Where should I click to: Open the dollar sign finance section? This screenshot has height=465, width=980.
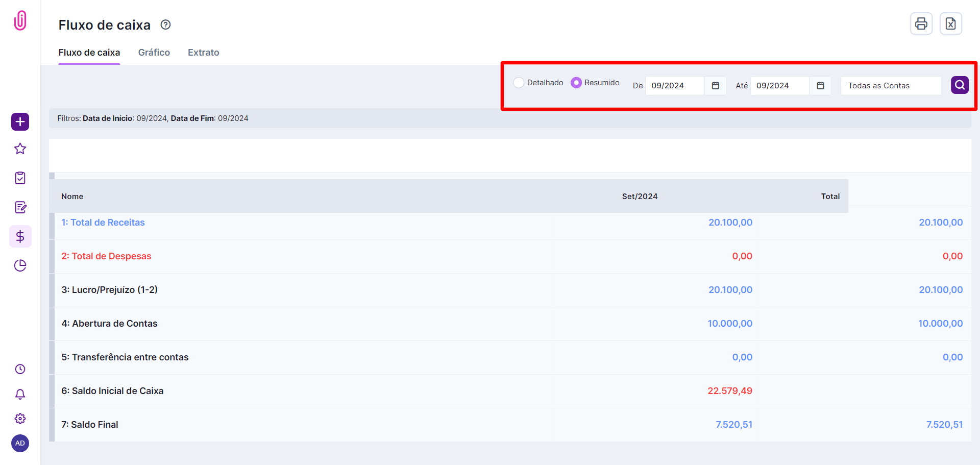(20, 236)
